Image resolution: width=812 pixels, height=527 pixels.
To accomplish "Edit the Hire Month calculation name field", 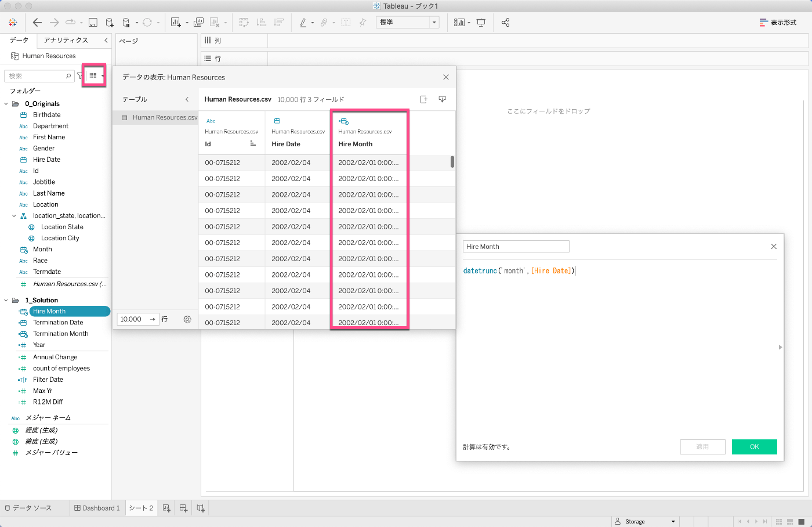I will 516,247.
